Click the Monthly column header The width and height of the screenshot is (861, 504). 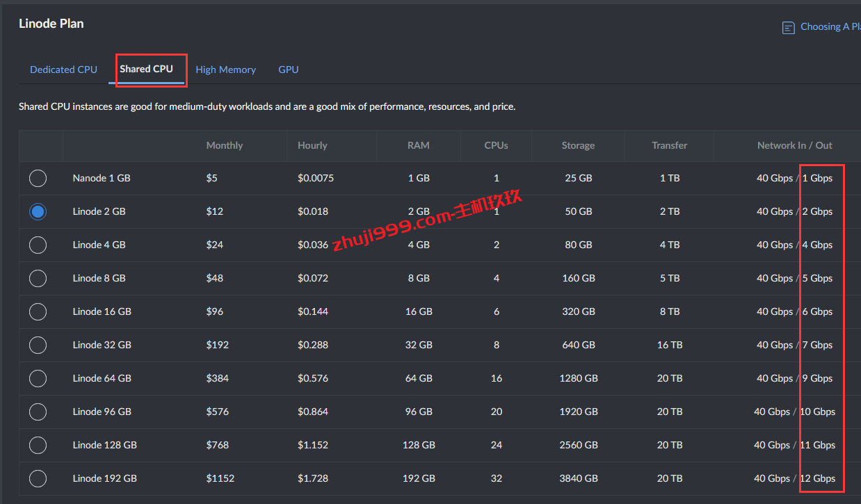click(225, 145)
